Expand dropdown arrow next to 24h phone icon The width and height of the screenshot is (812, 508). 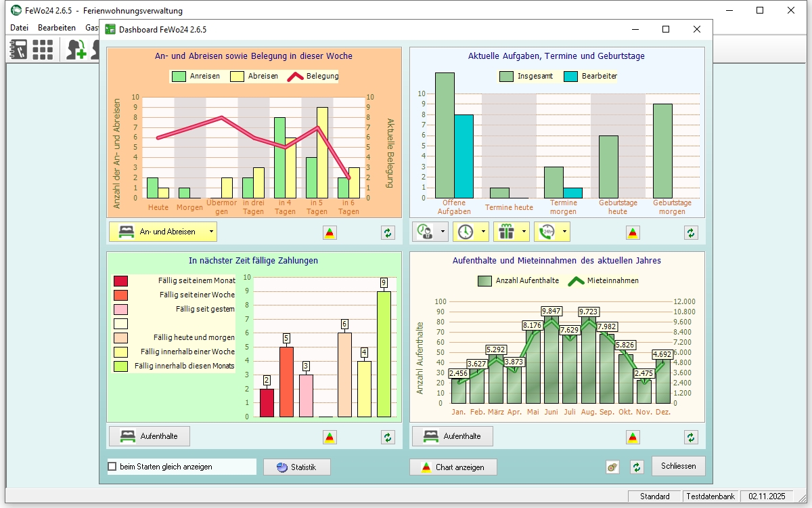click(x=564, y=232)
